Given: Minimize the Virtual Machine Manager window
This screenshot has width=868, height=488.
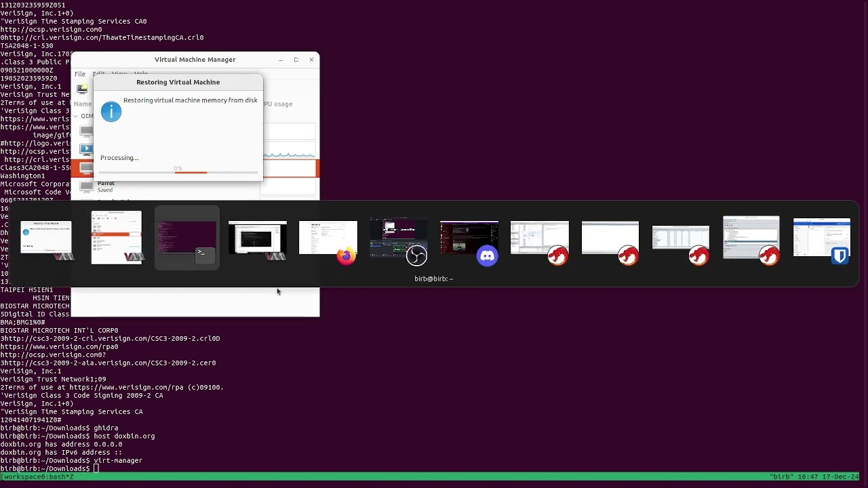Looking at the screenshot, I should click(280, 60).
